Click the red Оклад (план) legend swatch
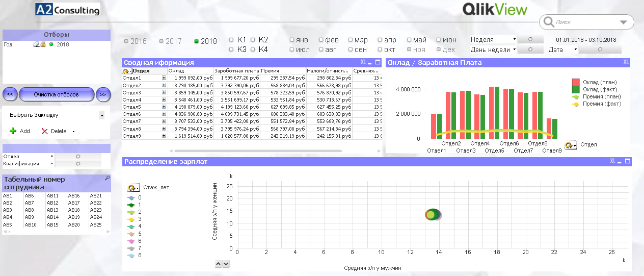 (576, 82)
